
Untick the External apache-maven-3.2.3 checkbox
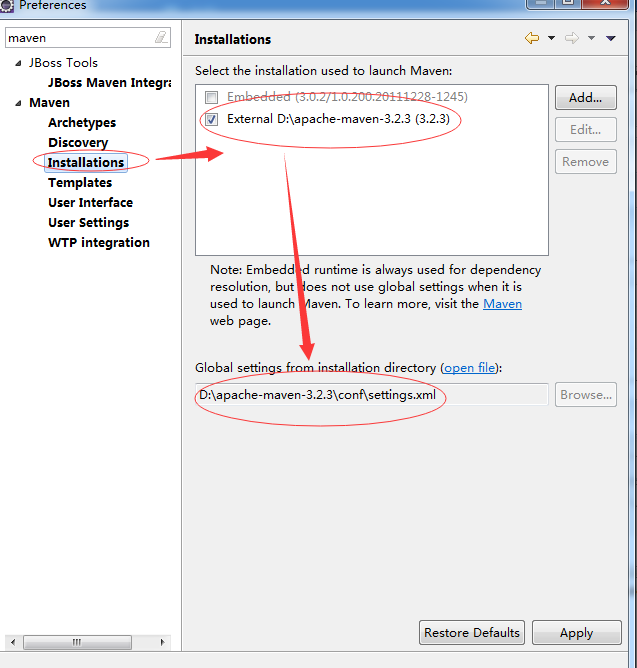[x=211, y=119]
